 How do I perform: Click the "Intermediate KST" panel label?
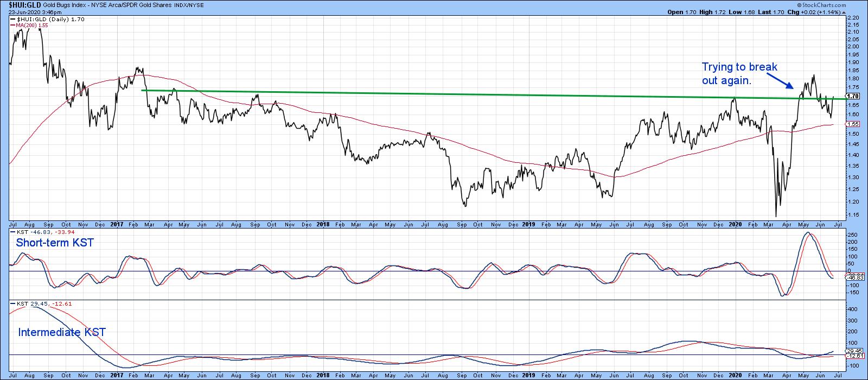pyautogui.click(x=62, y=332)
